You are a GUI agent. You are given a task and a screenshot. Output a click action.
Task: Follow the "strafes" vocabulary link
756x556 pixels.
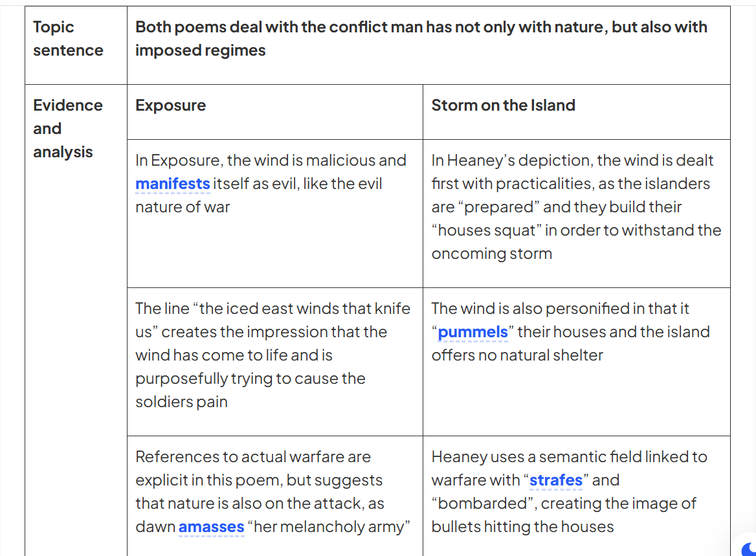pos(556,480)
